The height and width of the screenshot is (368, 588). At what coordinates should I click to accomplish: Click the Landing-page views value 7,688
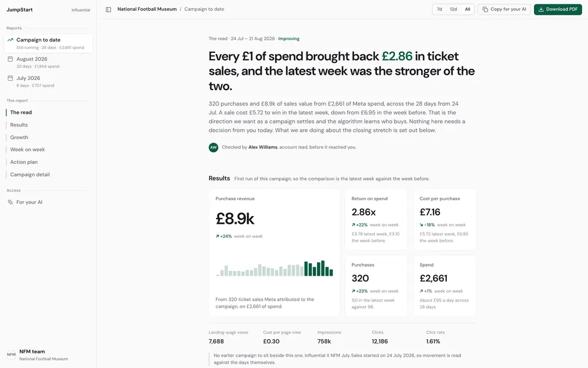[216, 342]
